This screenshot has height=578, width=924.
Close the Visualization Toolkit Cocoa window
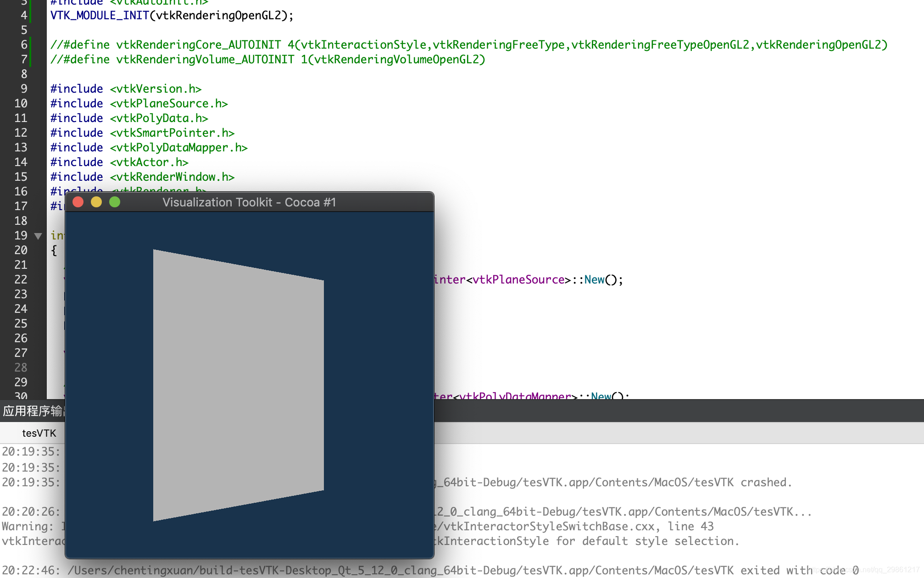[x=78, y=202]
